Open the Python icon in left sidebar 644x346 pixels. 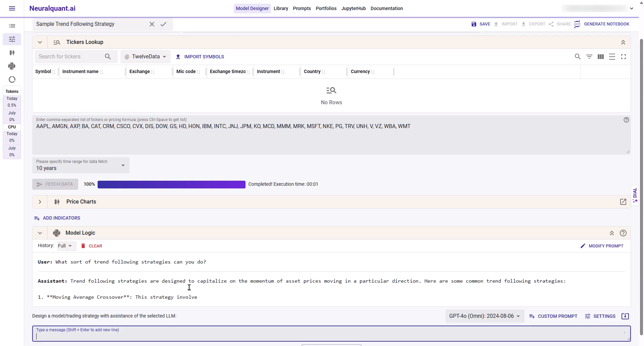(12, 66)
